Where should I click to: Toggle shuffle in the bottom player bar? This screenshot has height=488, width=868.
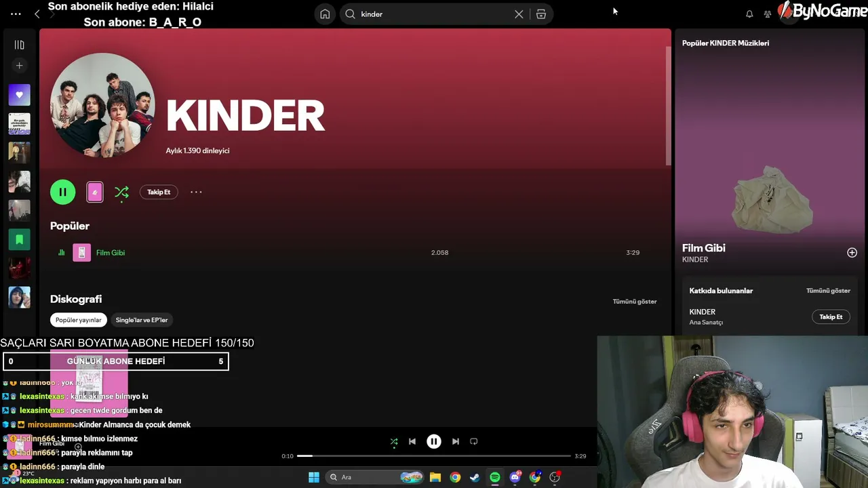pos(394,442)
